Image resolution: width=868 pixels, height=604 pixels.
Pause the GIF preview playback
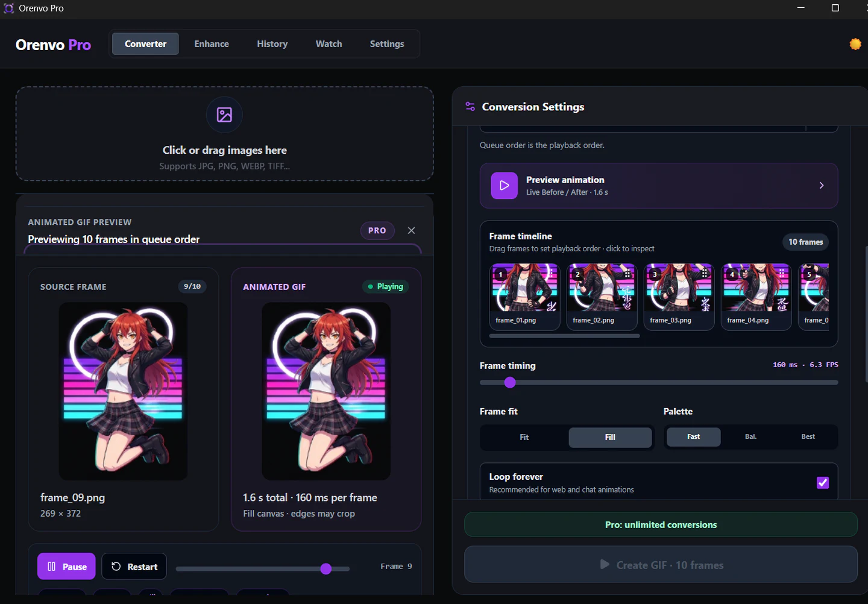coord(66,567)
